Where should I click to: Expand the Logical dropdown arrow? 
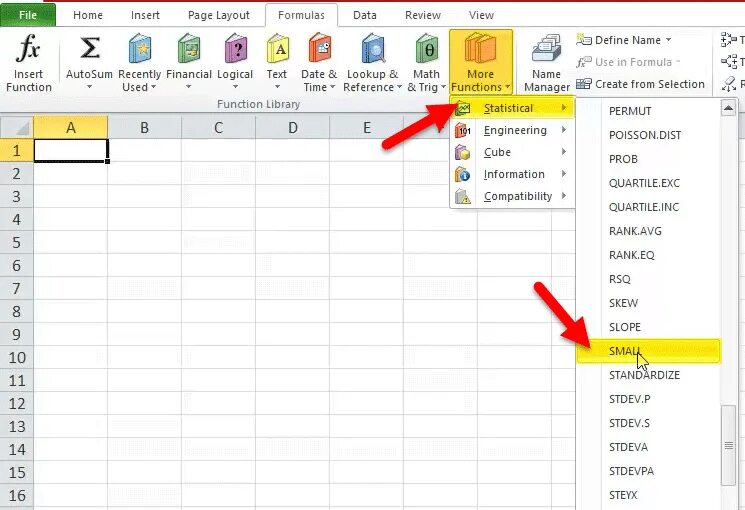pyautogui.click(x=235, y=87)
